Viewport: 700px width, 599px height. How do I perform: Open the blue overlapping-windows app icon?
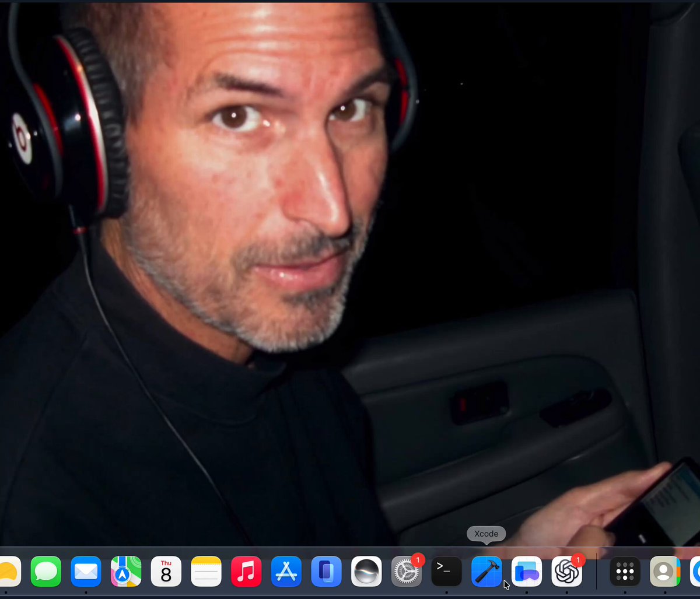(x=527, y=571)
